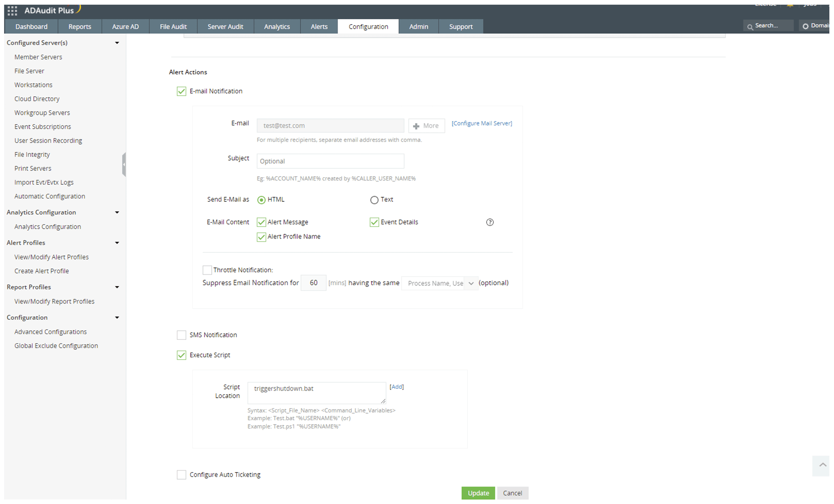Open the File Audit tab
834x504 pixels.
[173, 26]
